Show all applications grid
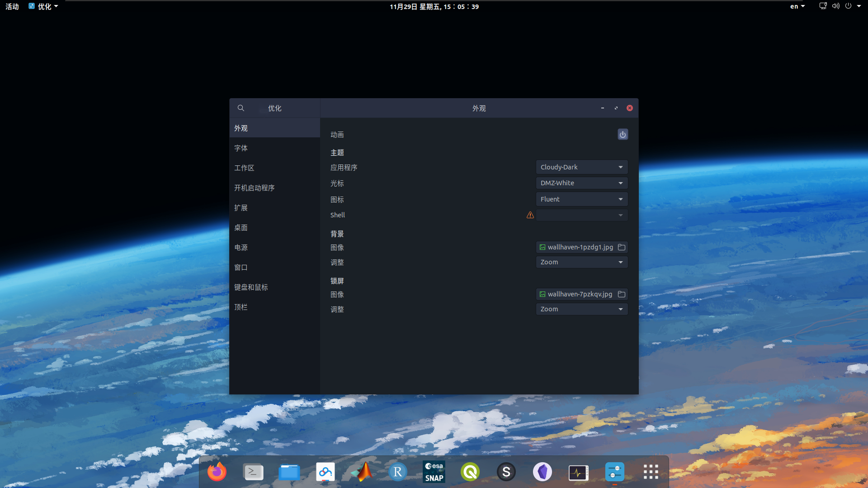This screenshot has width=868, height=488. click(651, 472)
